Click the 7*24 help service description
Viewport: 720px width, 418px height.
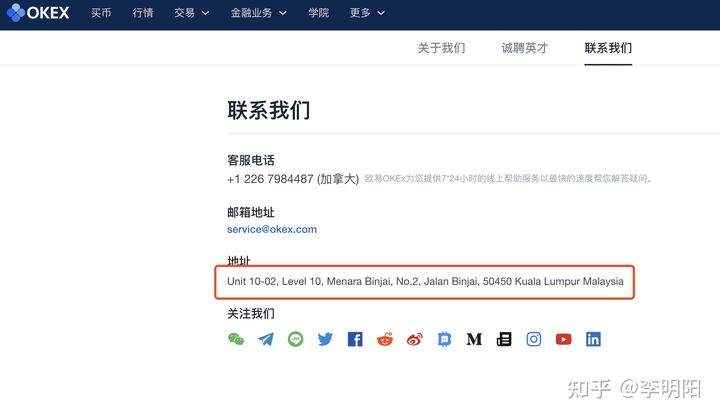[x=509, y=179]
